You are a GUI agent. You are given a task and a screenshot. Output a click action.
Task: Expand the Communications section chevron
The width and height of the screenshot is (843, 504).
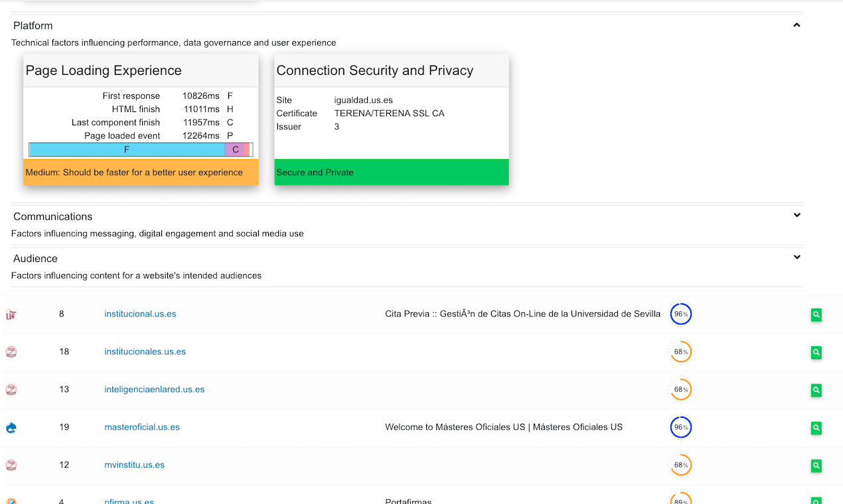tap(797, 215)
